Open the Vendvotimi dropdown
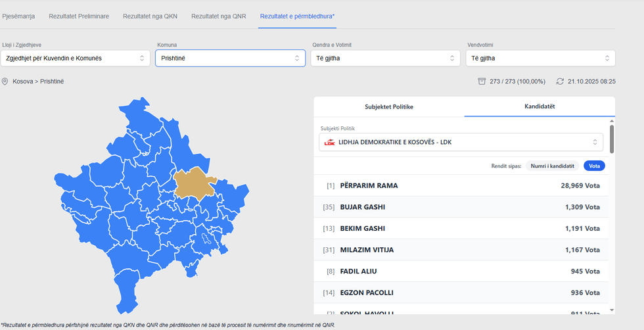The image size is (644, 330). (540, 59)
